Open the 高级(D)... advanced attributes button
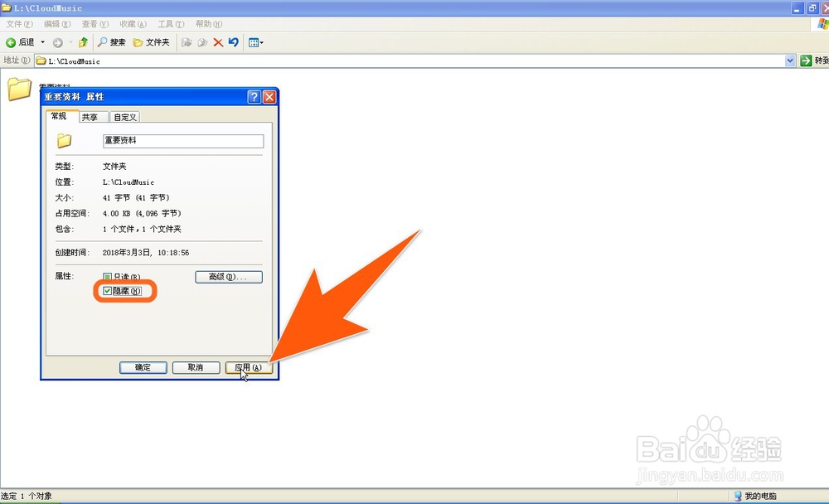 [x=229, y=277]
